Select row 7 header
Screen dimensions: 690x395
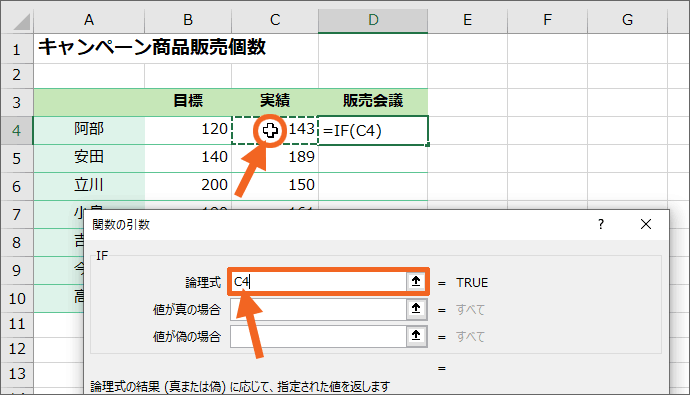(17, 215)
